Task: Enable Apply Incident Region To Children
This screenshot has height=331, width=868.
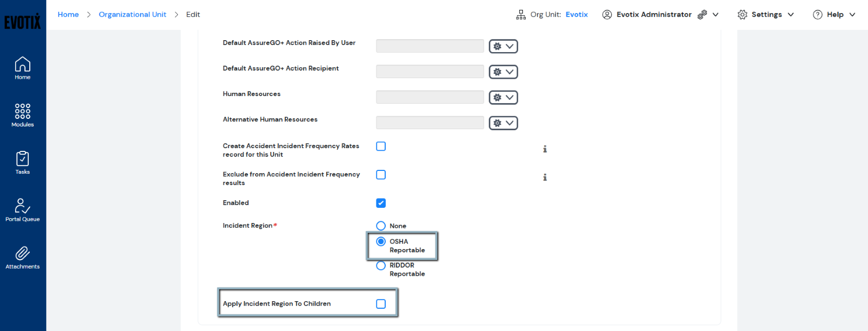Action: 381,304
